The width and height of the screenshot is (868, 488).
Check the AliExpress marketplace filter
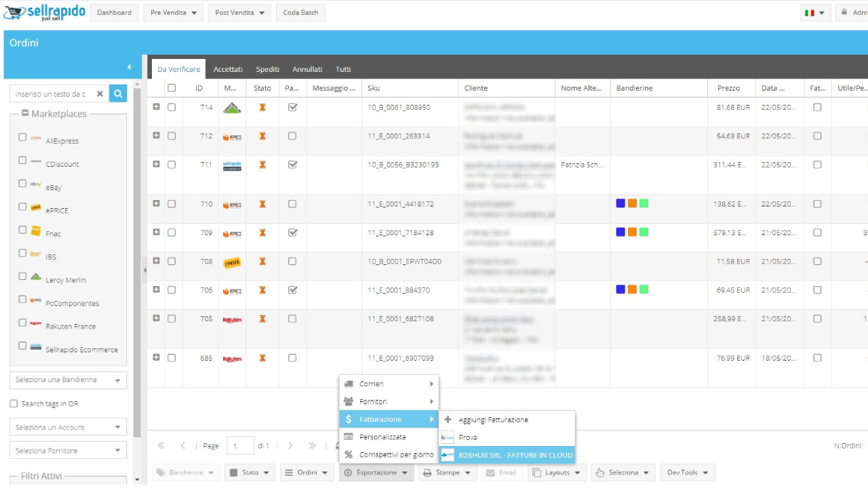coord(22,137)
